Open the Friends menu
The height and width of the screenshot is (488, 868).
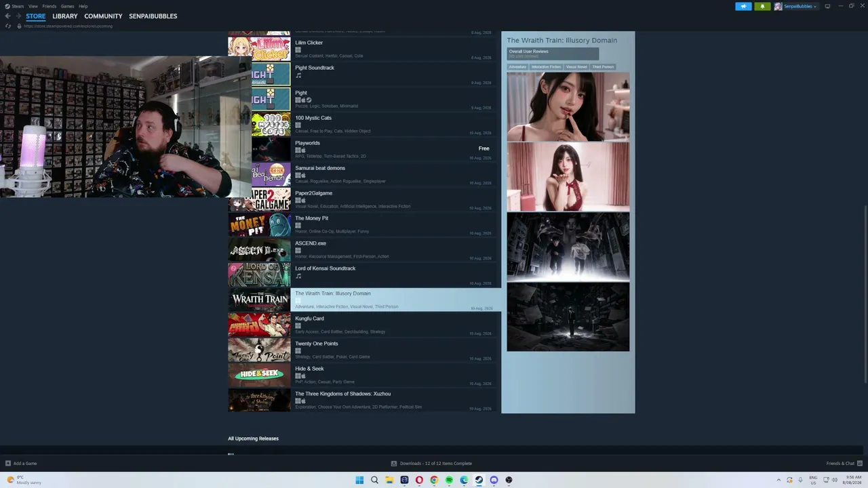point(50,6)
